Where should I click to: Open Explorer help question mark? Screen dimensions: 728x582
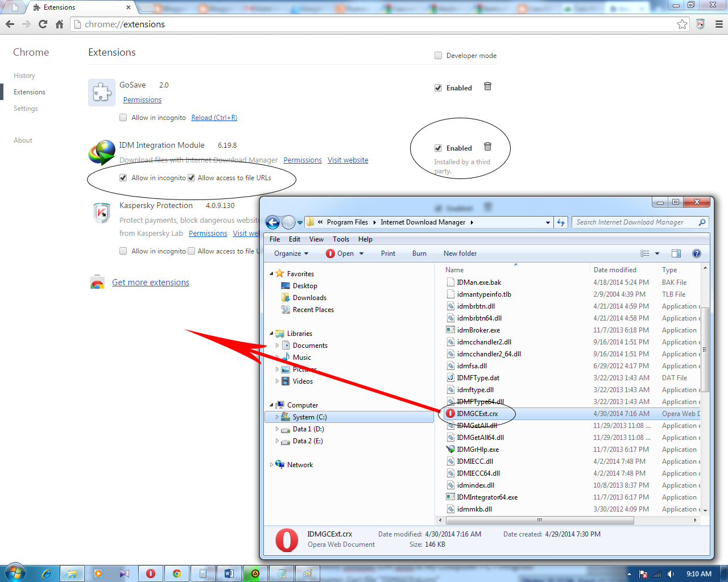[x=697, y=253]
